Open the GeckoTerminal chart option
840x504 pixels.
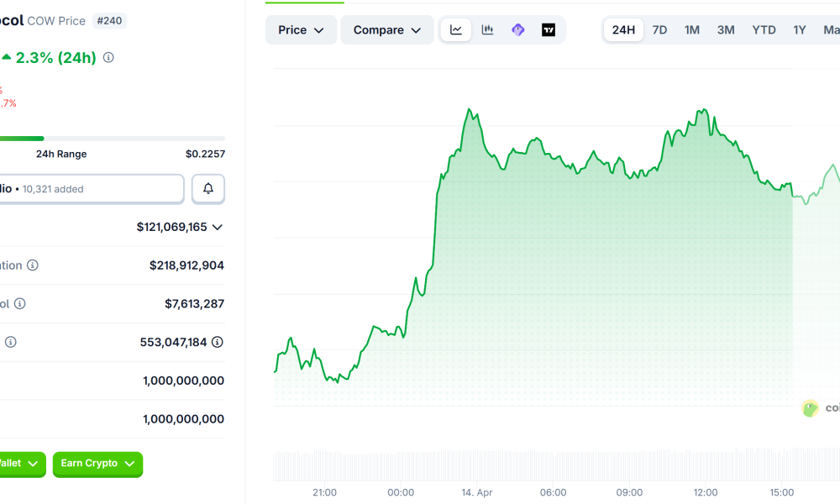point(517,29)
